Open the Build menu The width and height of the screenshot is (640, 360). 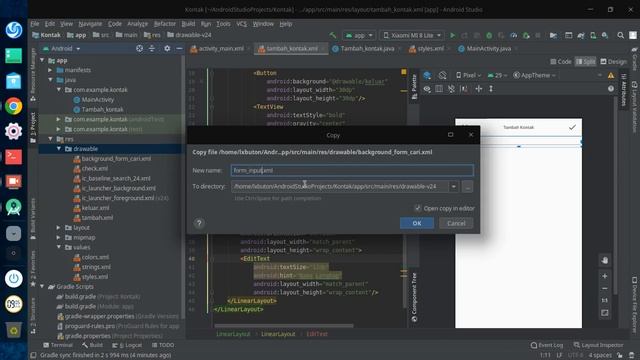(x=188, y=24)
